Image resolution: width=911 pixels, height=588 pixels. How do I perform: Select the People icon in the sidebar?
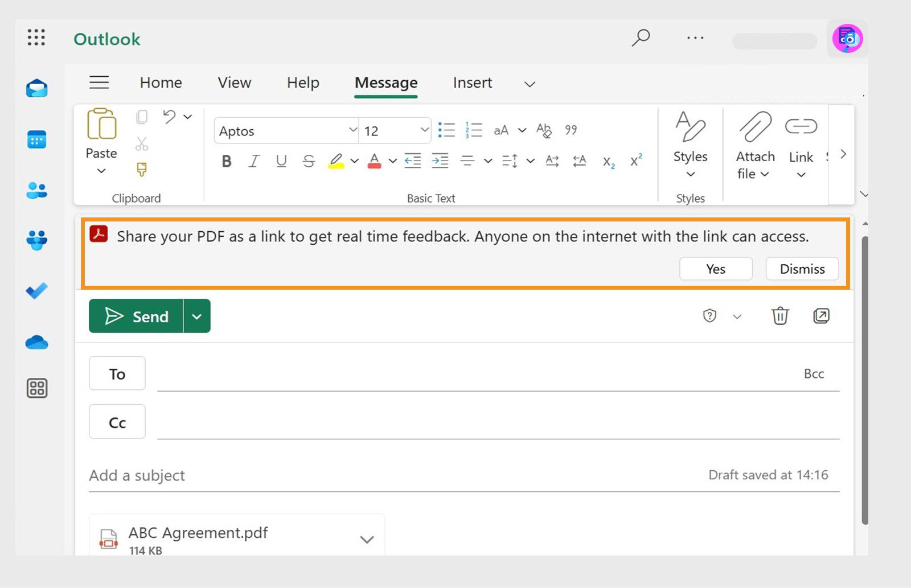click(36, 191)
